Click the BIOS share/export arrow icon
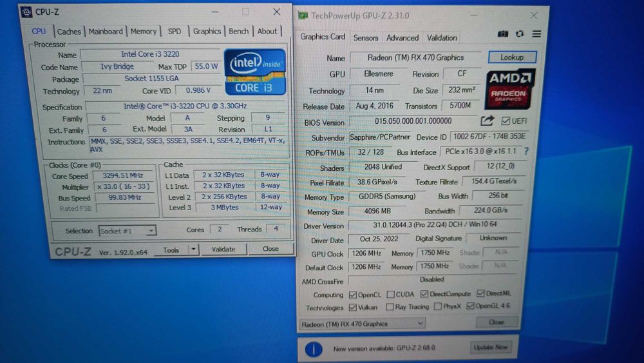The image size is (644, 363). (487, 121)
